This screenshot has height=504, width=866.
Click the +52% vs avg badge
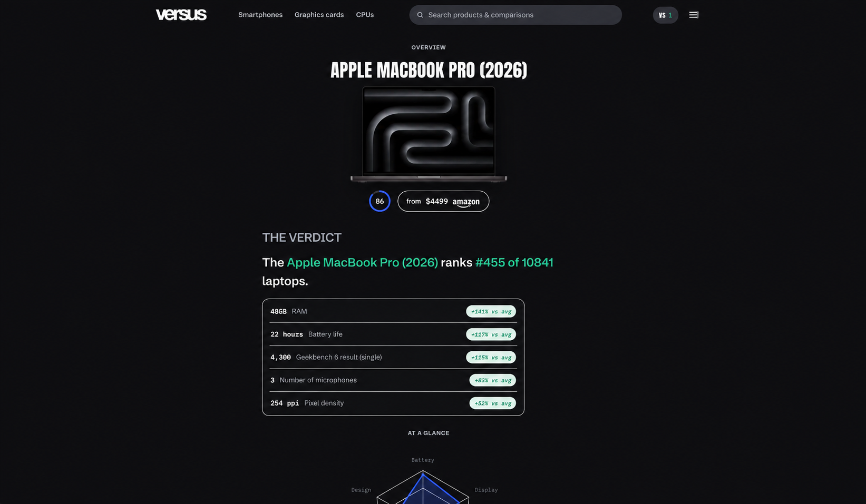pos(492,403)
